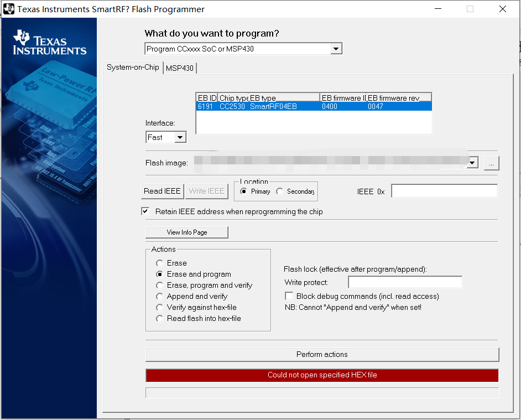This screenshot has width=521, height=420.
Task: Choose the 'Append and verify' action
Action: pos(159,296)
